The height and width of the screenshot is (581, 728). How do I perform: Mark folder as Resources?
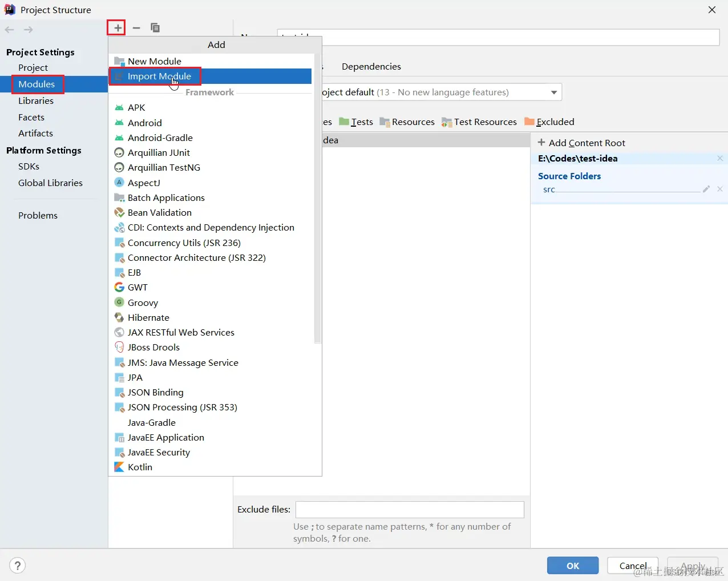(x=407, y=122)
